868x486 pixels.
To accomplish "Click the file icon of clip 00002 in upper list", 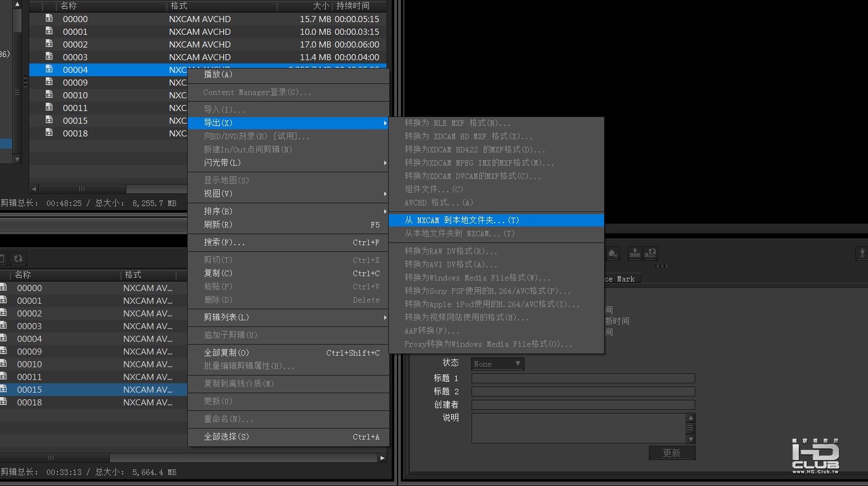I will [x=49, y=44].
